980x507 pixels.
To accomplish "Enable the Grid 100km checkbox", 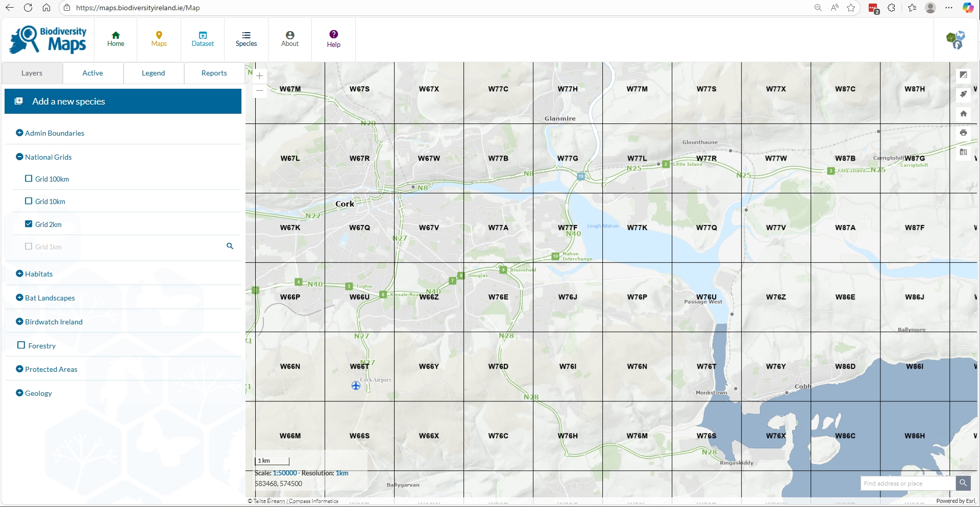I will tap(29, 179).
